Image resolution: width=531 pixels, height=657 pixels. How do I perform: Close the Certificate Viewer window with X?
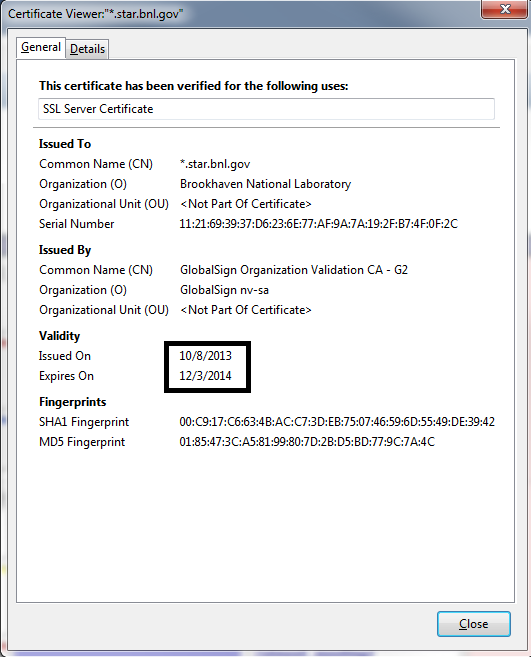[x=505, y=9]
